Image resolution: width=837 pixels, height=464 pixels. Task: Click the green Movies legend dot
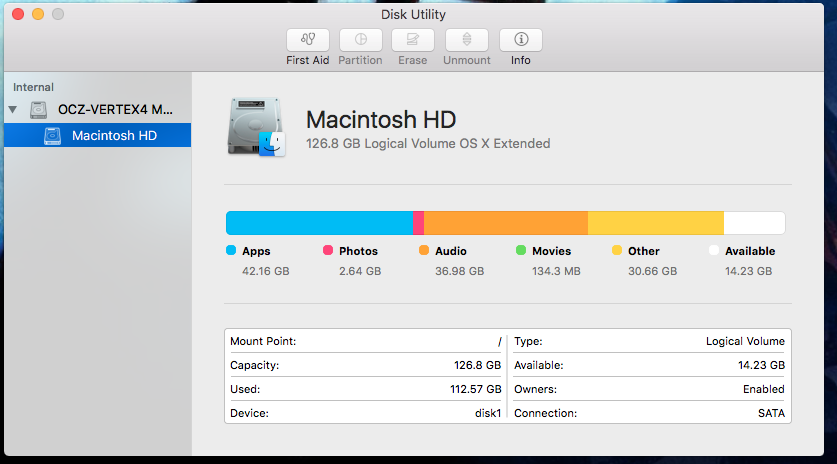click(x=521, y=250)
